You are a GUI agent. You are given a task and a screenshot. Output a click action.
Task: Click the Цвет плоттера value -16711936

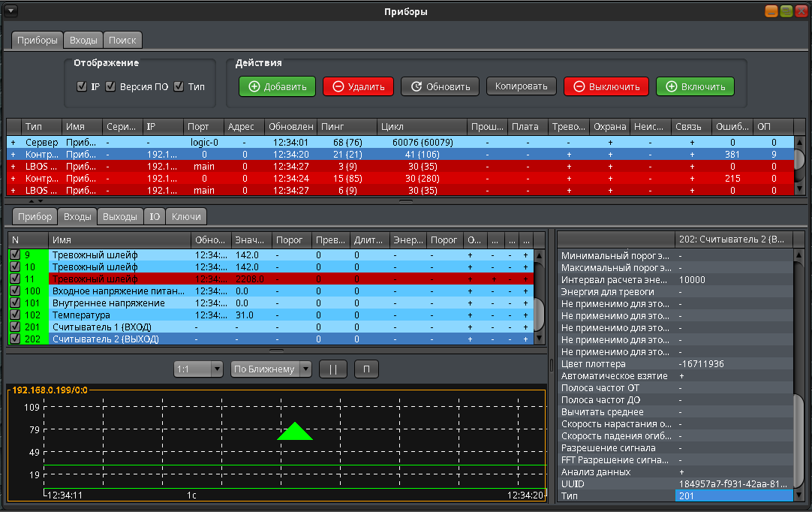702,364
